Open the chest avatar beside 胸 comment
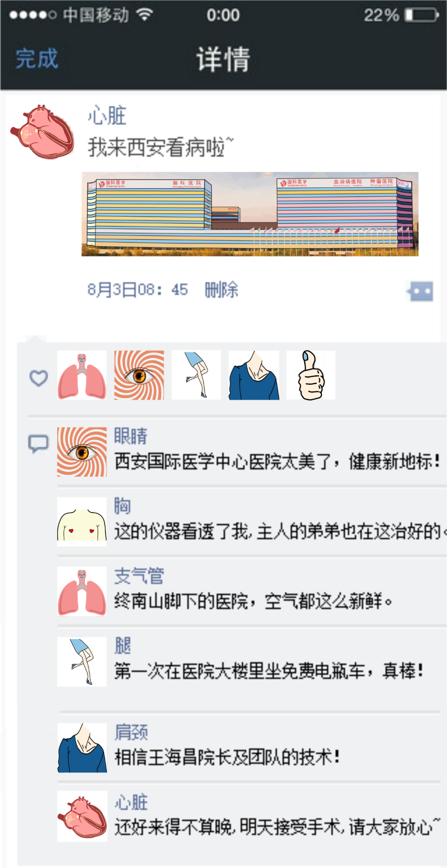447x868 pixels. coord(82,522)
